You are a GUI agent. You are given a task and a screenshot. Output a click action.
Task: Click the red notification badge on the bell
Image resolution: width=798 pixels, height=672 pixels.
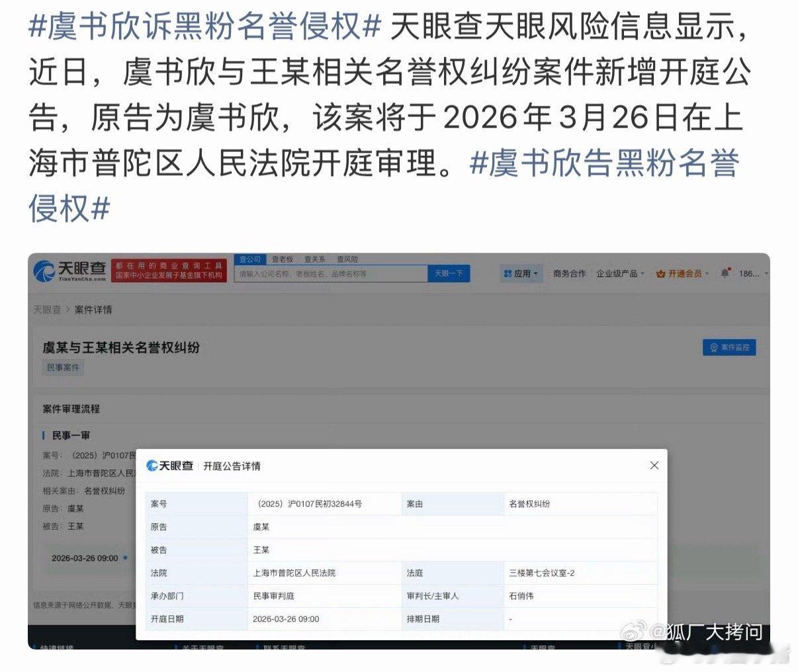[728, 267]
